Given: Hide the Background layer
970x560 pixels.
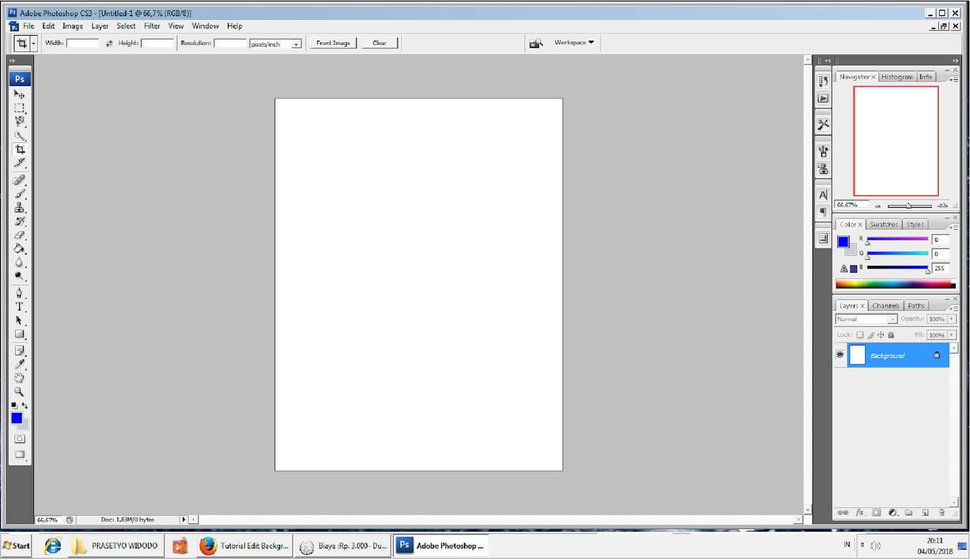Looking at the screenshot, I should coord(840,355).
